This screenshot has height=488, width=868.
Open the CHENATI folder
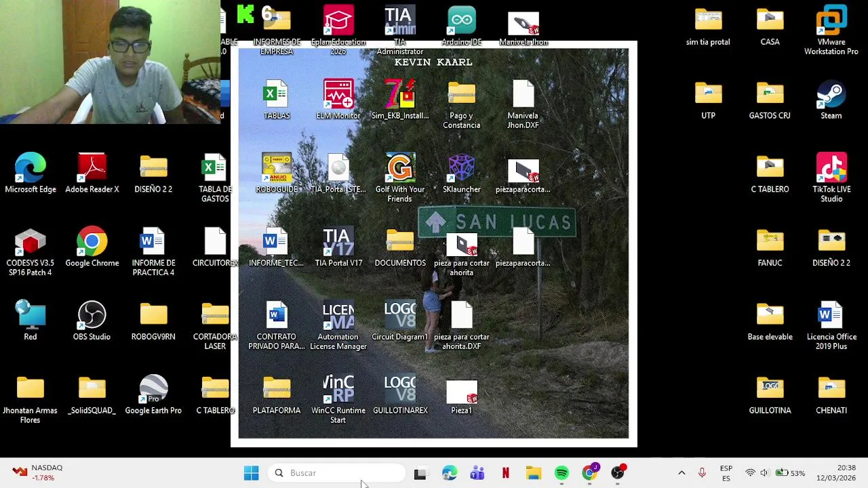pos(831,395)
